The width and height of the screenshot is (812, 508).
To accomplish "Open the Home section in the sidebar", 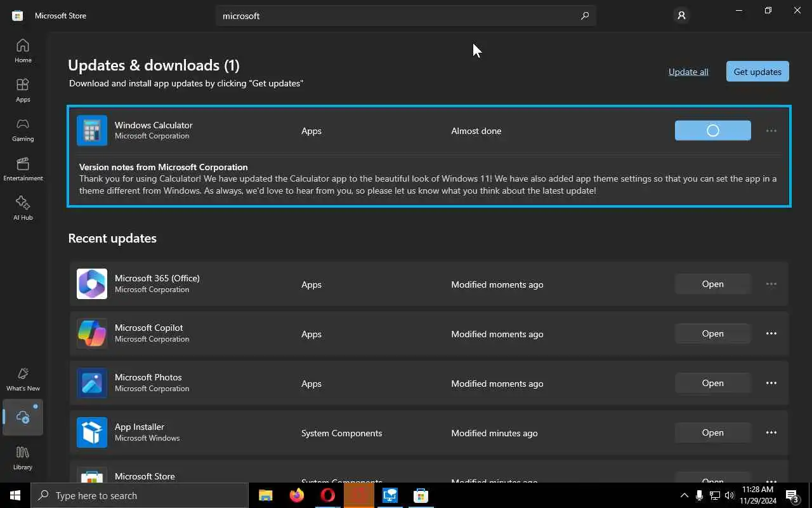I will [x=23, y=51].
